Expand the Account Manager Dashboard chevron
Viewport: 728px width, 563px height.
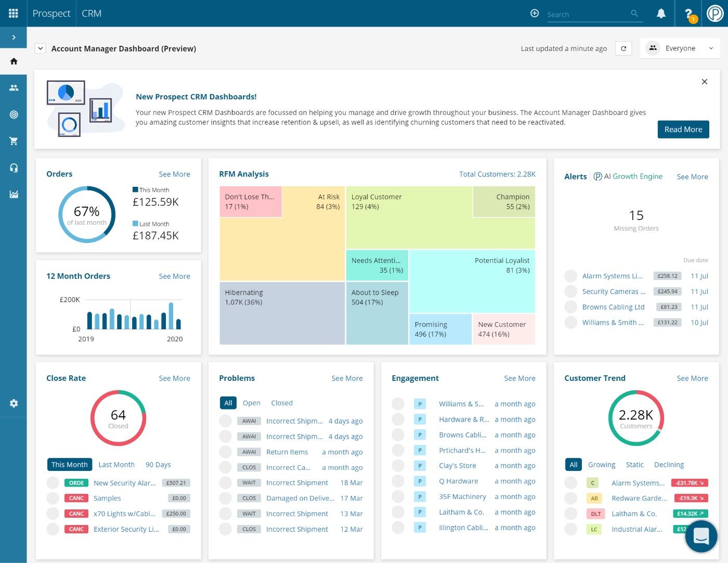click(x=40, y=48)
